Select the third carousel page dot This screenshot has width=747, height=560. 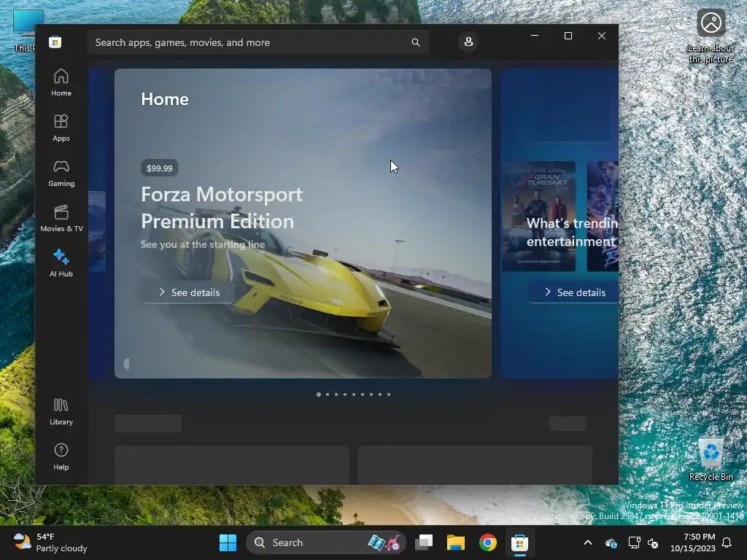pyautogui.click(x=336, y=394)
